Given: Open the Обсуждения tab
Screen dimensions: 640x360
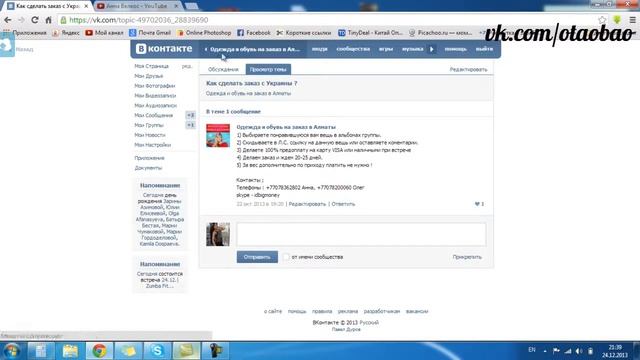Looking at the screenshot, I should (223, 69).
